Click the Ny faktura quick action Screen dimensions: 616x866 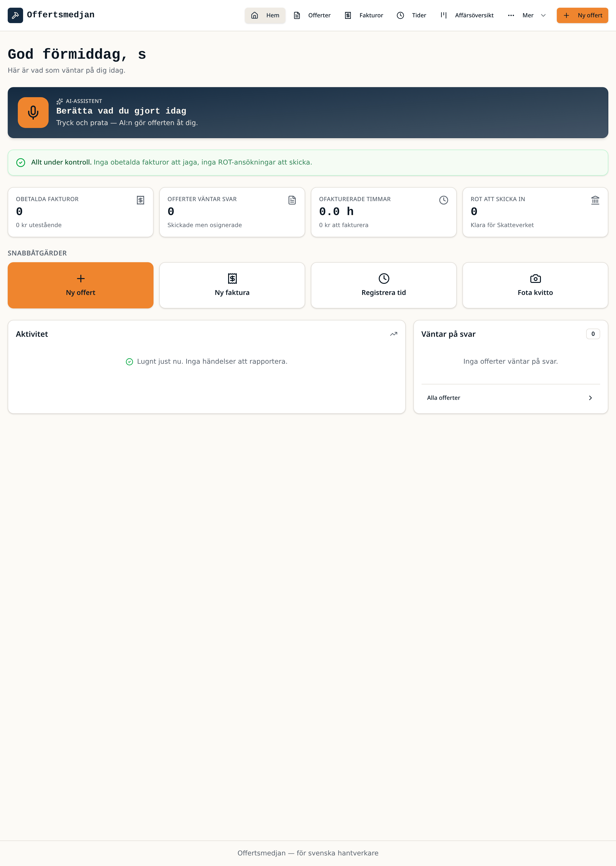click(232, 285)
